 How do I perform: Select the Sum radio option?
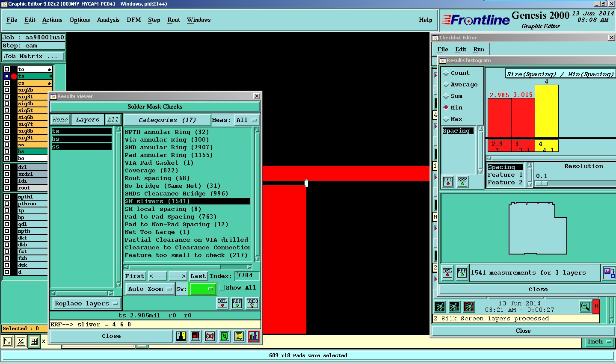pyautogui.click(x=446, y=96)
